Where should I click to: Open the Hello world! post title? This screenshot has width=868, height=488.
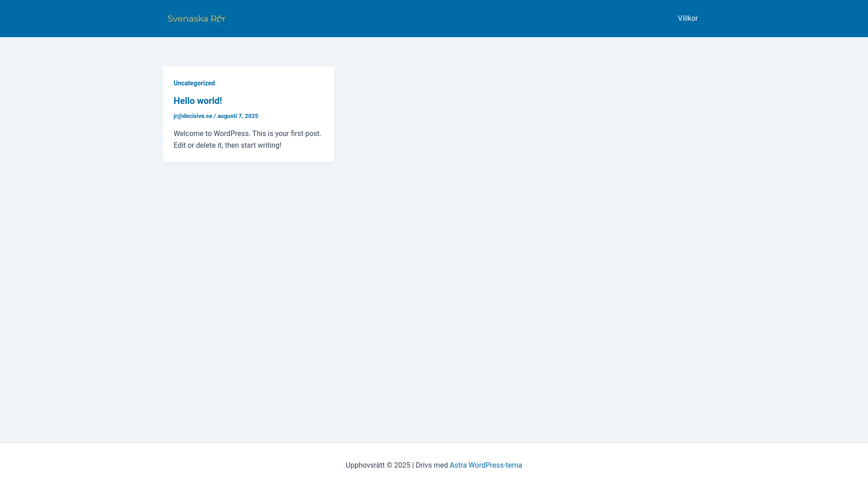[x=198, y=101]
